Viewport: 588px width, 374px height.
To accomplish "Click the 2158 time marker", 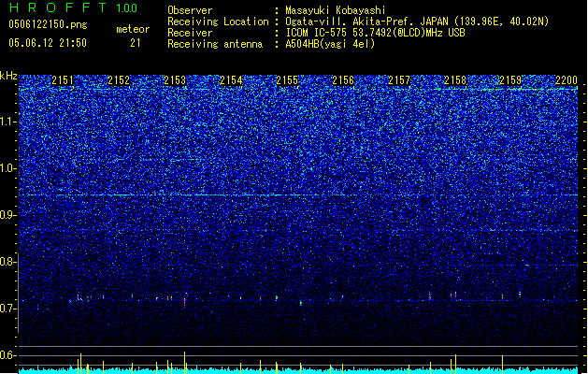I will (x=455, y=80).
